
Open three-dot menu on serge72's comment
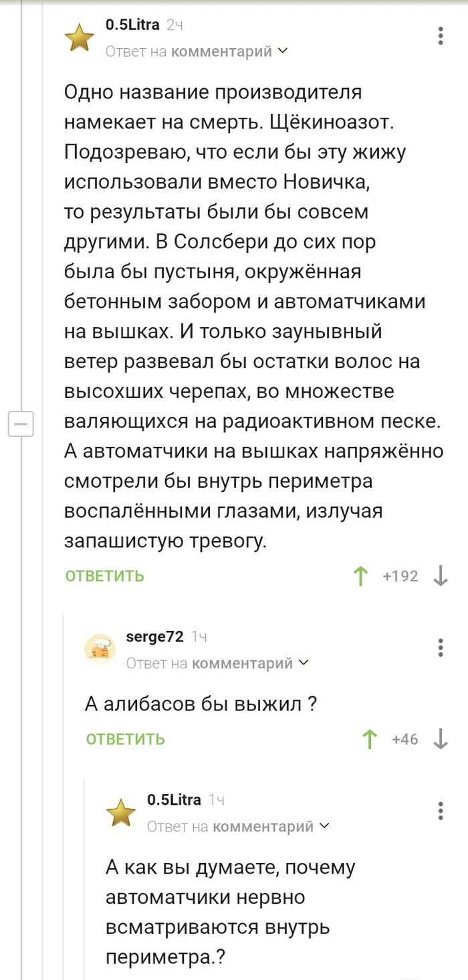tap(441, 648)
